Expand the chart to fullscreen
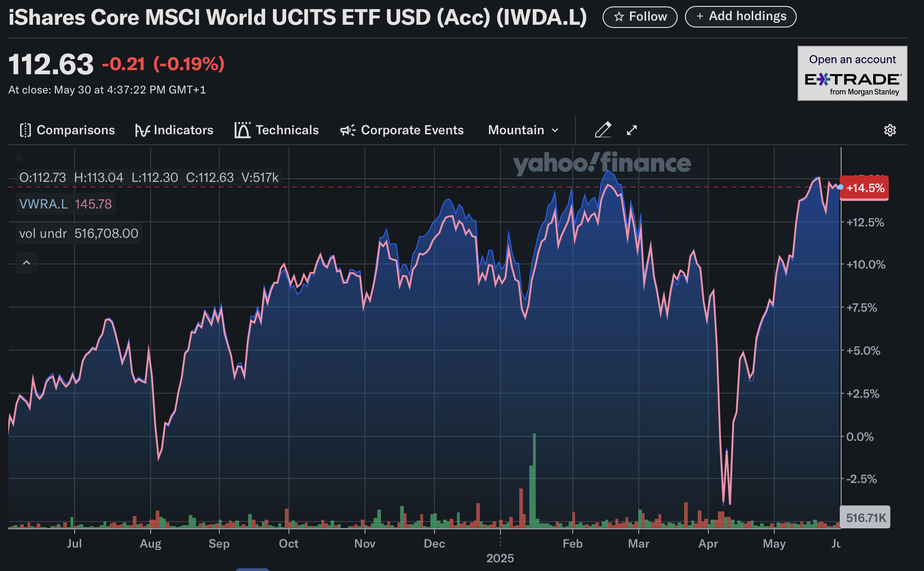The image size is (924, 571). [x=632, y=130]
